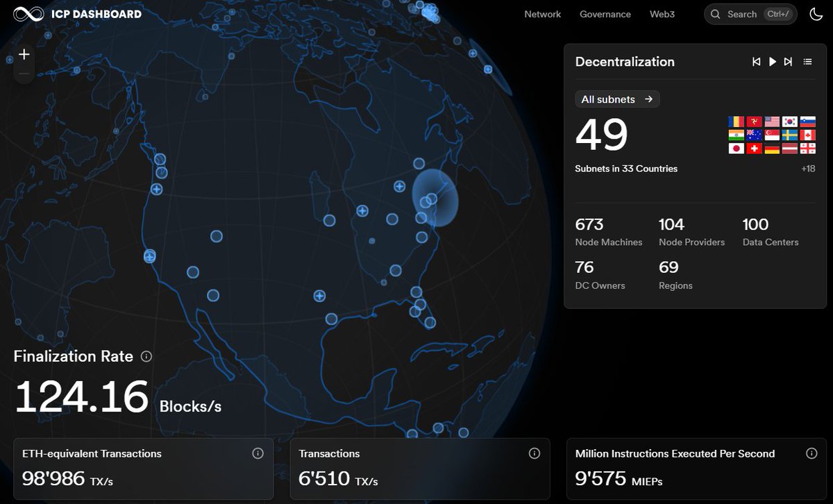Screen dimensions: 833x504
Task: Click the 104 Node Providers stat
Action: point(691,233)
